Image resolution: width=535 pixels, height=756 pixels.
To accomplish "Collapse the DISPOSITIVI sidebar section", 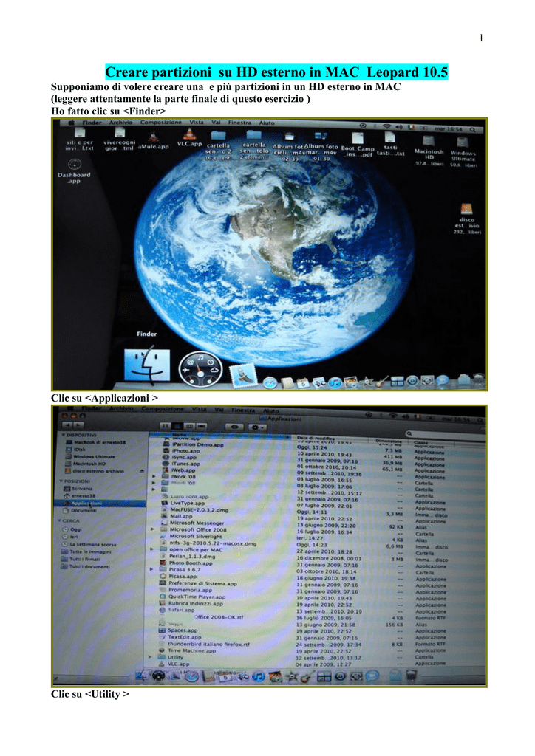I will pyautogui.click(x=63, y=435).
